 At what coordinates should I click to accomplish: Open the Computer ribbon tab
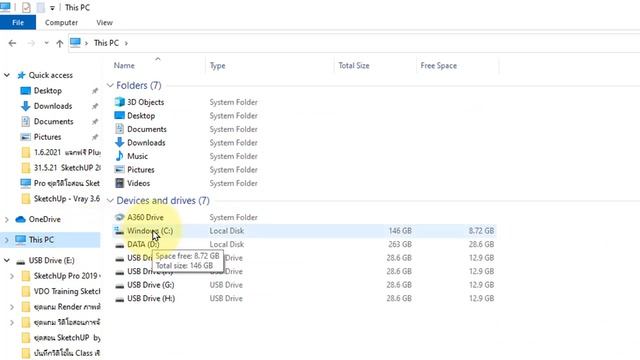click(61, 22)
